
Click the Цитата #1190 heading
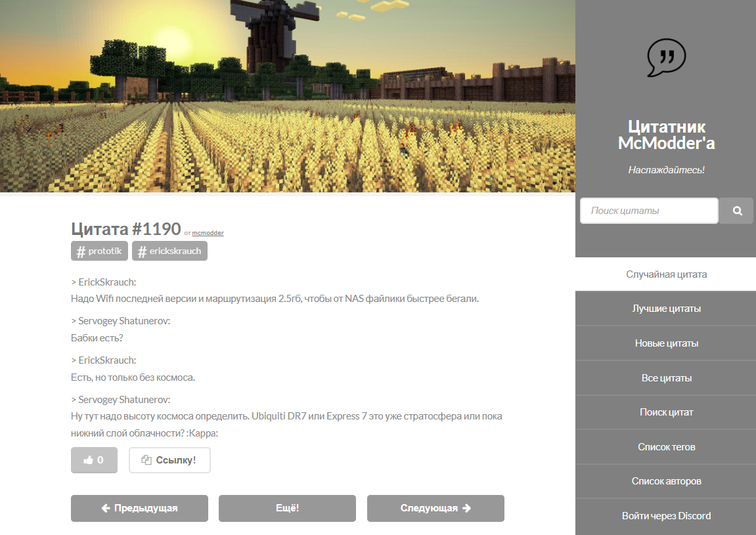[x=126, y=228]
